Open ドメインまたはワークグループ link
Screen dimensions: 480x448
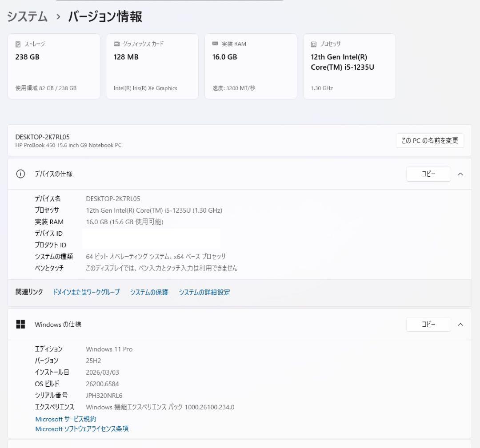tap(86, 292)
